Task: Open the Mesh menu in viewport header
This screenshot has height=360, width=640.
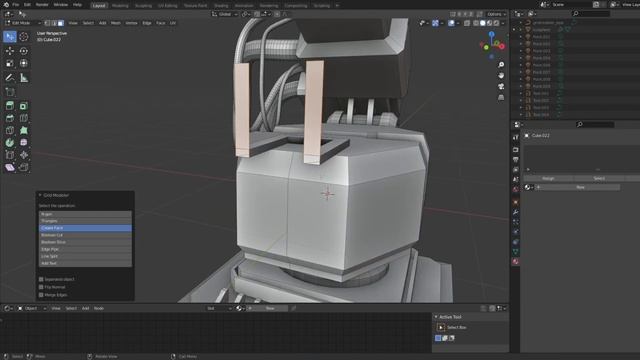Action: (x=116, y=23)
